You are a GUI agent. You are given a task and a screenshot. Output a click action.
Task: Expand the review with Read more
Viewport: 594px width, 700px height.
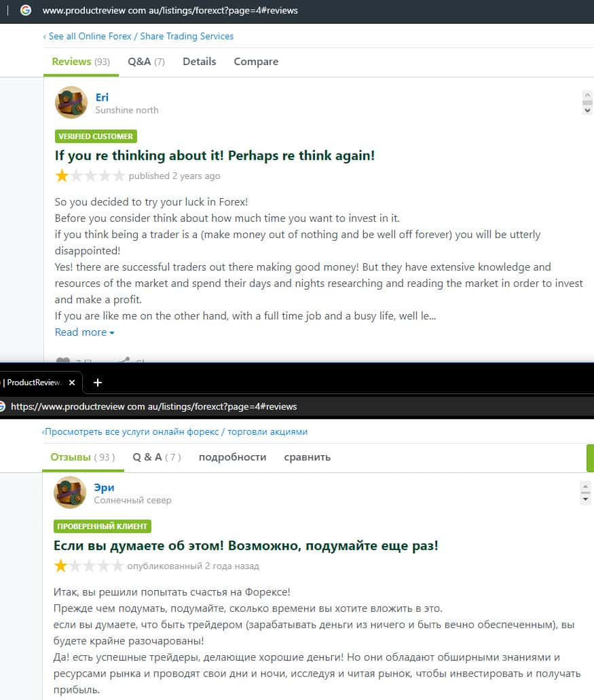coord(84,332)
